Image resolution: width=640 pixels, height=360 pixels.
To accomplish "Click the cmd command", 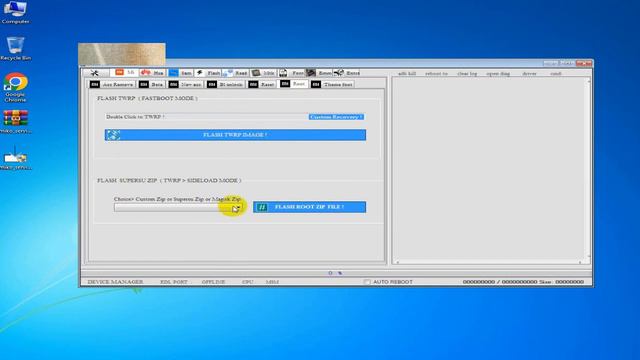I will (556, 73).
